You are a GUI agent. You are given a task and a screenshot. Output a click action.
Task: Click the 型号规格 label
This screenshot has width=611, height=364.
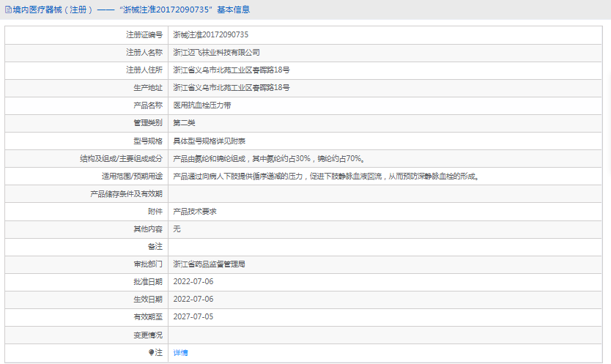pyautogui.click(x=148, y=141)
